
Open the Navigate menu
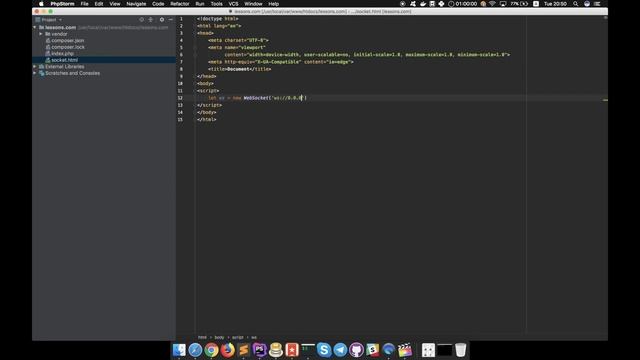click(x=136, y=4)
